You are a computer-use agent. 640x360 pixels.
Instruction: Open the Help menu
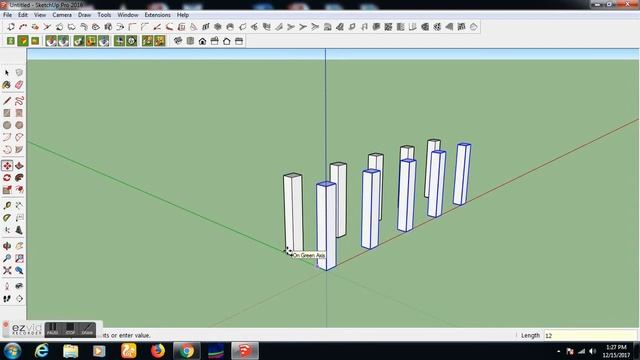click(x=183, y=15)
